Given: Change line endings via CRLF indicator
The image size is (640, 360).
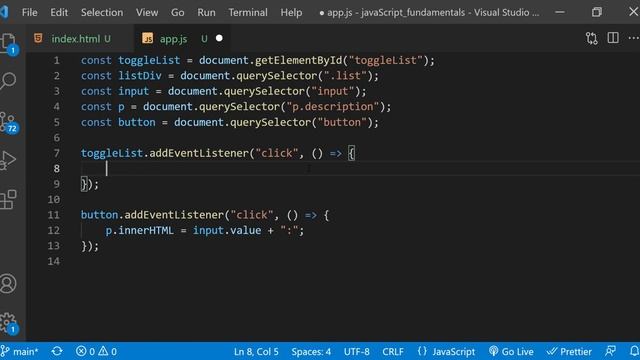Looking at the screenshot, I should coord(393,351).
